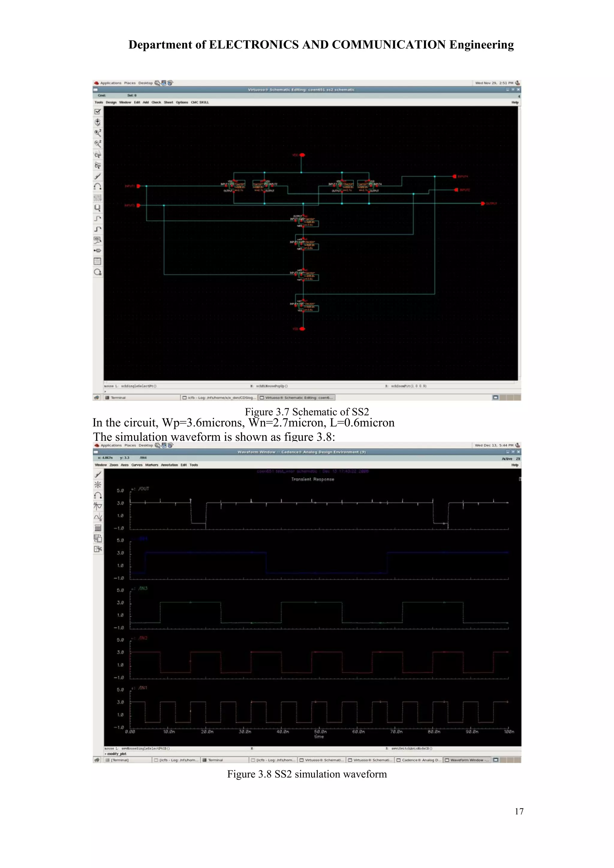Click the Zoom Out by 2 icon
This screenshot has height=868, width=614.
98,144
